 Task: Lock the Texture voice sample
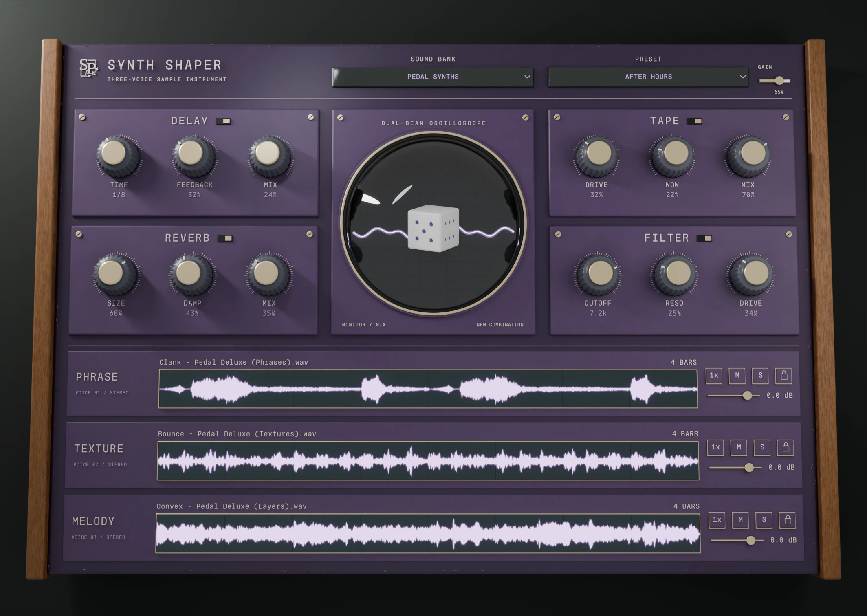click(786, 447)
